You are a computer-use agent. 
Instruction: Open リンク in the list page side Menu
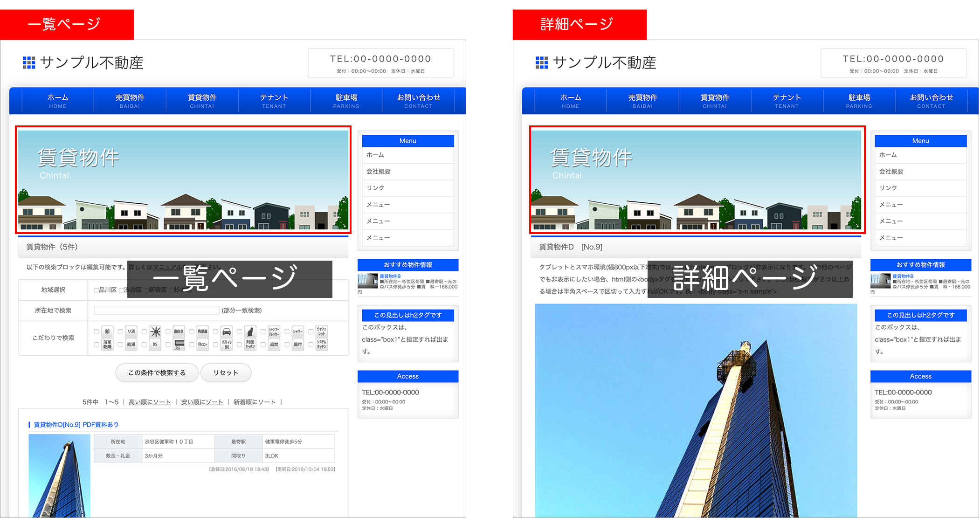click(408, 188)
